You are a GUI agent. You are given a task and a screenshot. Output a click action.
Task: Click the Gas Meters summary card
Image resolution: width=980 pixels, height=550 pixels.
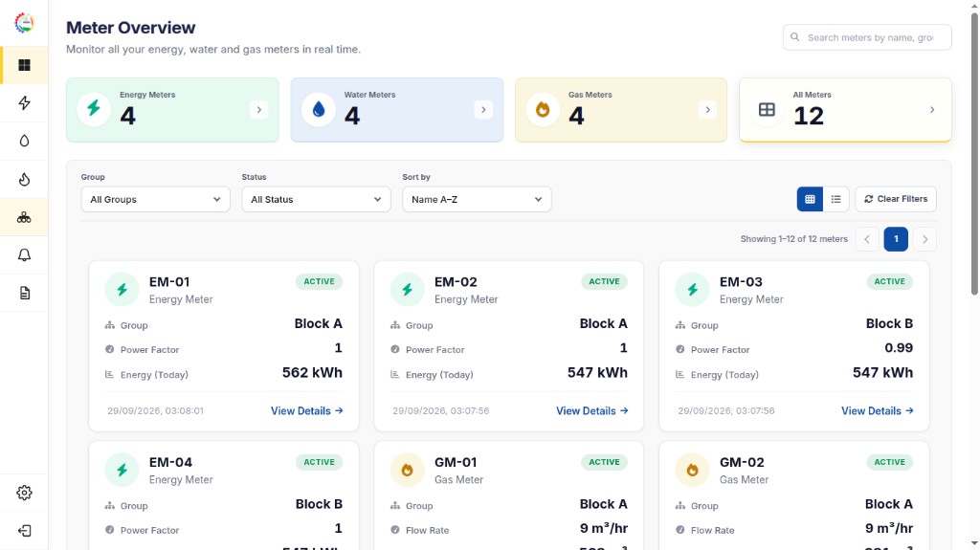[x=621, y=110]
